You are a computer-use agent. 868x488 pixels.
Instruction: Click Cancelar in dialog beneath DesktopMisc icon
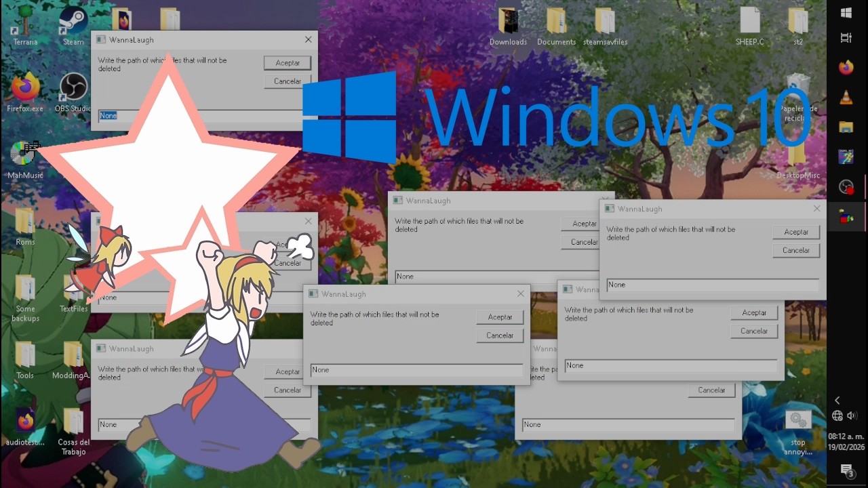point(796,250)
